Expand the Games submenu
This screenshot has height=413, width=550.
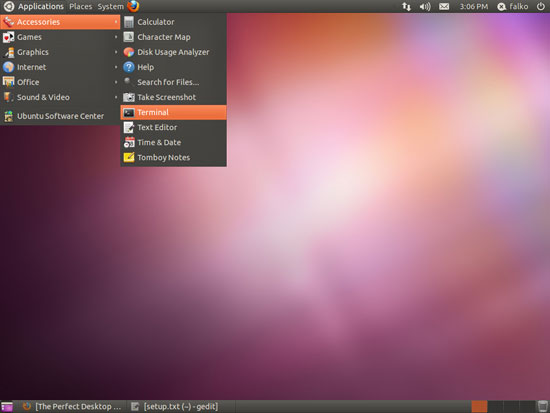[x=60, y=37]
